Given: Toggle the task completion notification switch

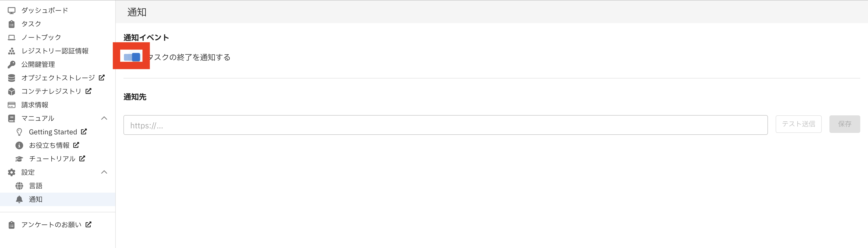Looking at the screenshot, I should tap(132, 57).
